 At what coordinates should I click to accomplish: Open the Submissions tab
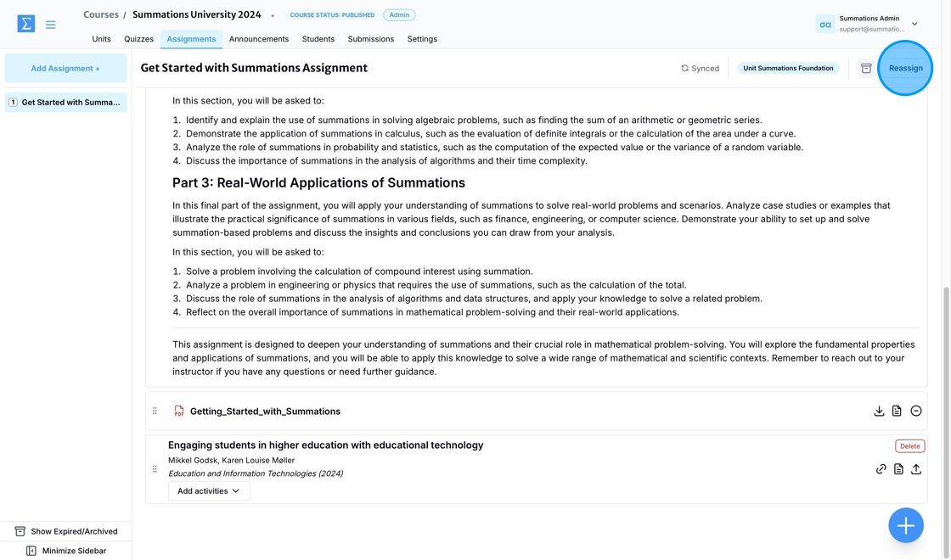pos(370,39)
